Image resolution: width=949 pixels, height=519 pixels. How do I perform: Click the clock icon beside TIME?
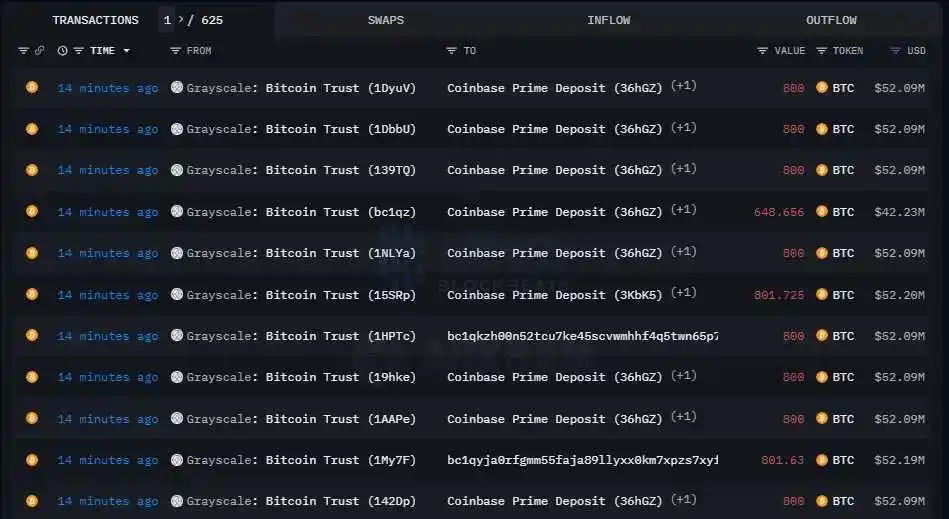[62, 51]
